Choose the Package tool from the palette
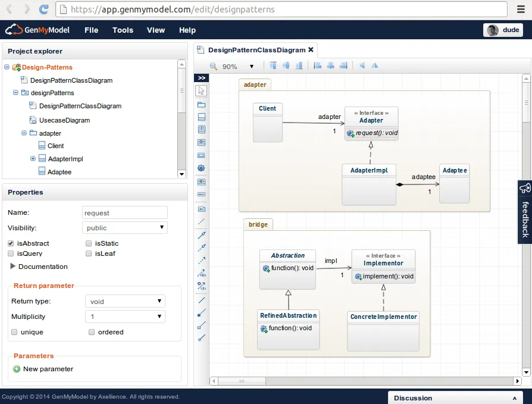Screen dimensions: 532x404 [201, 104]
